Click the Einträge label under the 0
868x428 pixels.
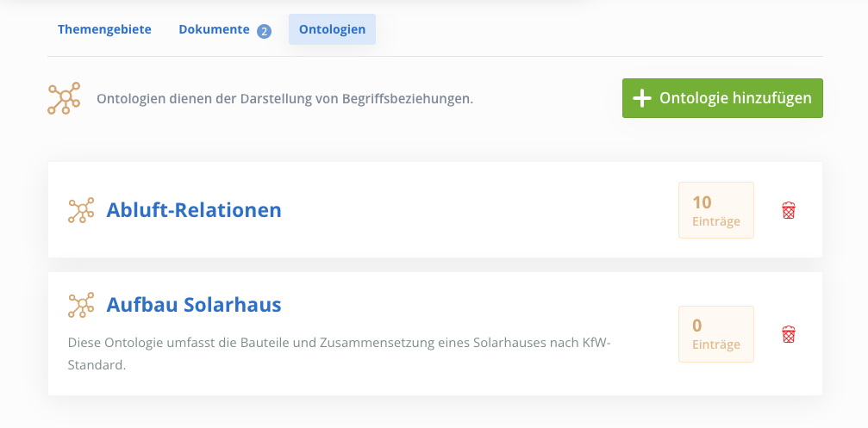point(715,344)
